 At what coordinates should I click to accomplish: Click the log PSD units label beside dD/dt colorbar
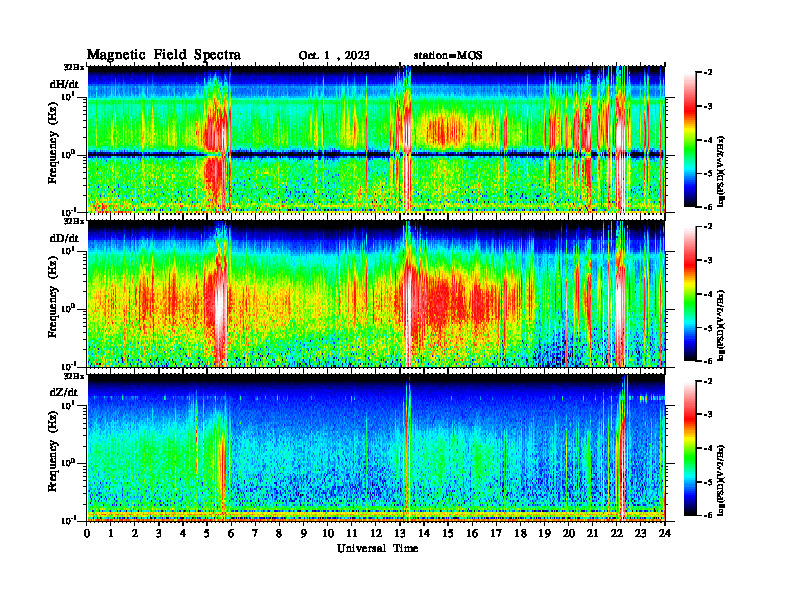[x=721, y=326]
